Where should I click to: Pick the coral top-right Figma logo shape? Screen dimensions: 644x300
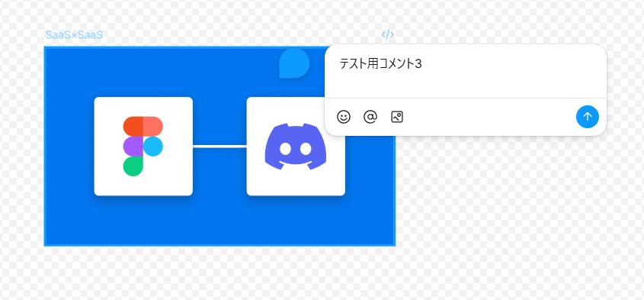click(152, 127)
